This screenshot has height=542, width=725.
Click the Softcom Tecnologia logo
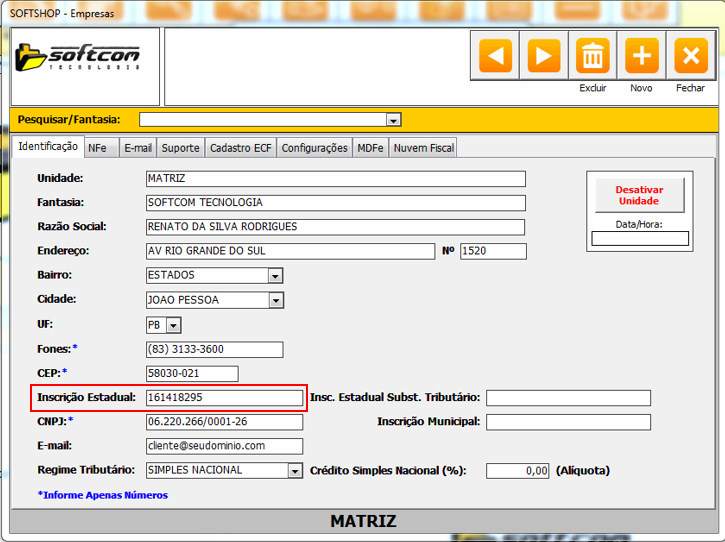pyautogui.click(x=76, y=56)
